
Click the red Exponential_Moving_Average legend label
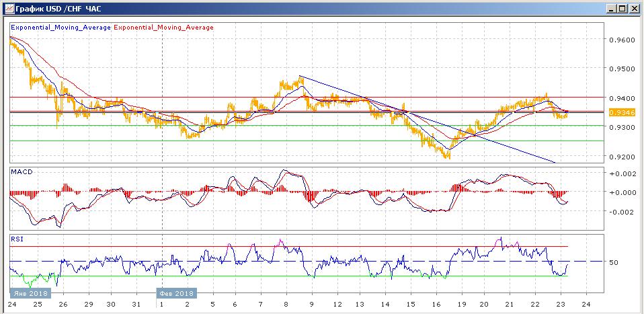coord(163,28)
